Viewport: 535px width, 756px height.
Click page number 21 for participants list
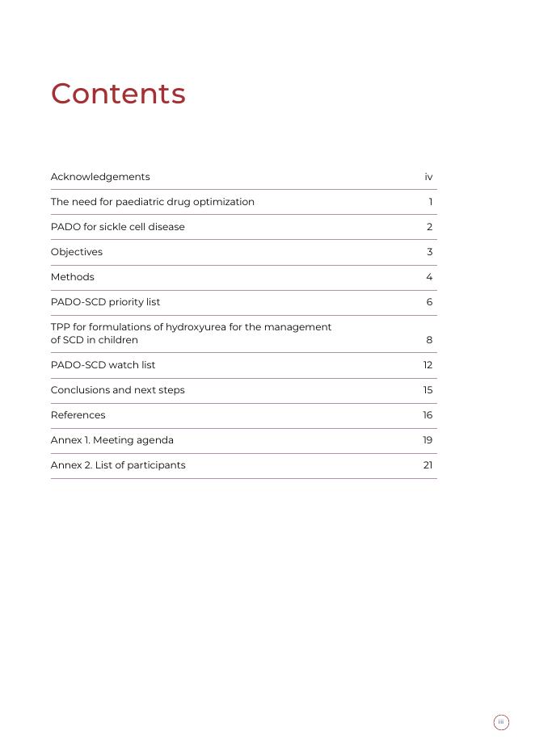coord(428,465)
